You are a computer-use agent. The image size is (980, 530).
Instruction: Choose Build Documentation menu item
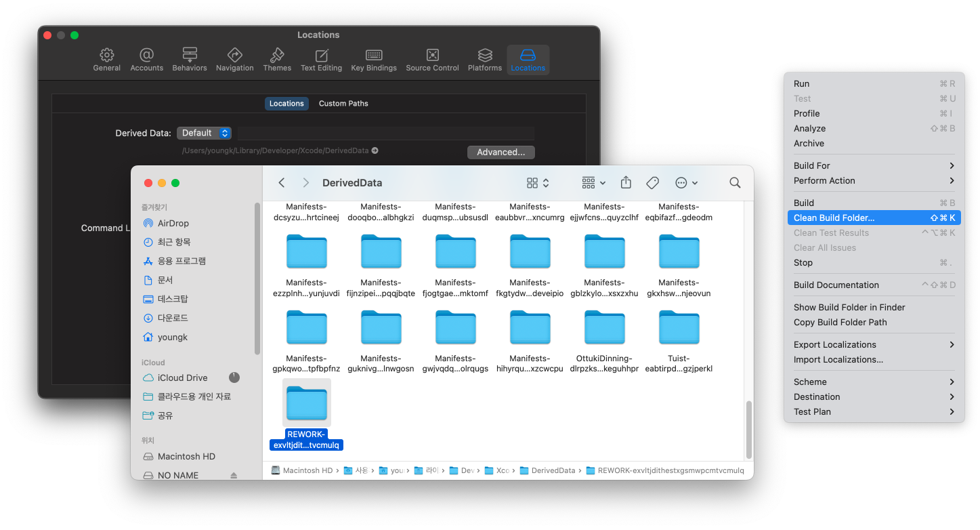click(874, 285)
